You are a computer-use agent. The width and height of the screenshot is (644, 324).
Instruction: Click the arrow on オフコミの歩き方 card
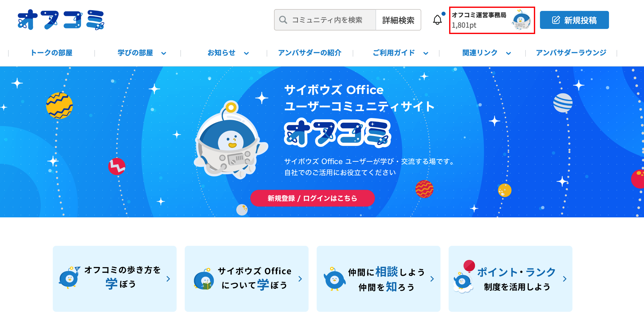point(168,279)
